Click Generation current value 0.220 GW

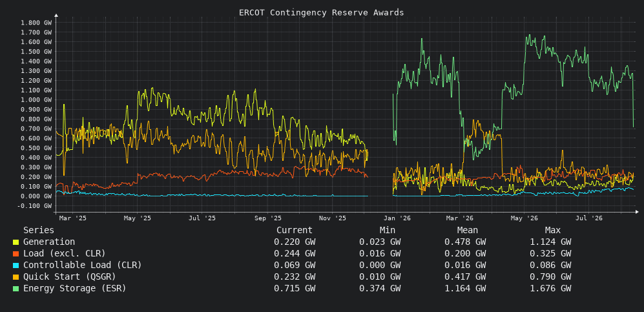[295, 242]
